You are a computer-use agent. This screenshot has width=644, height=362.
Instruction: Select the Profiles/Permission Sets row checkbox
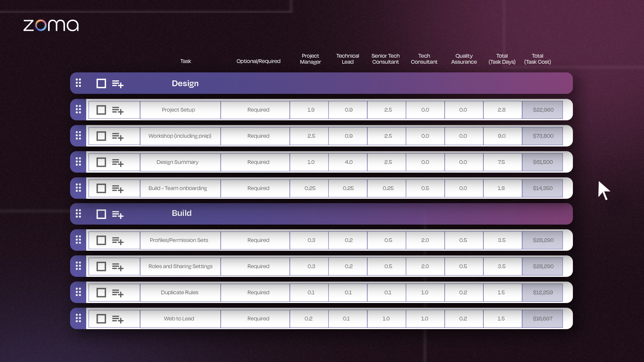[101, 240]
